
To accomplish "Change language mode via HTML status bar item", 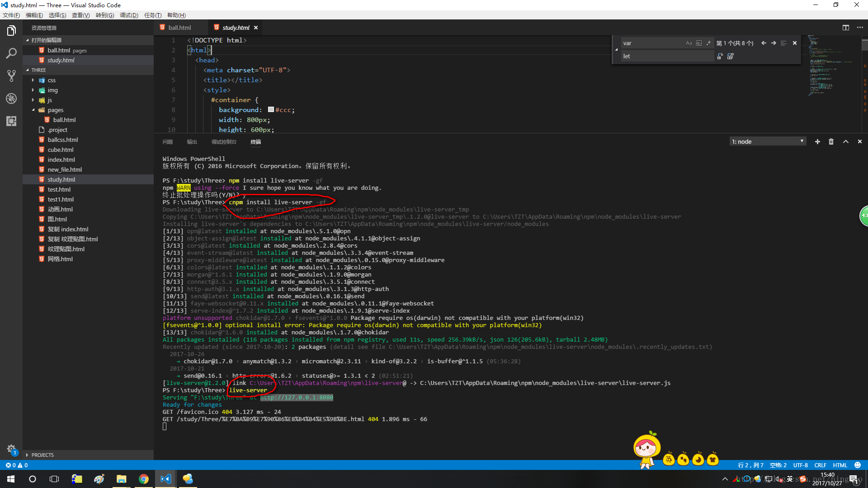I will (840, 465).
